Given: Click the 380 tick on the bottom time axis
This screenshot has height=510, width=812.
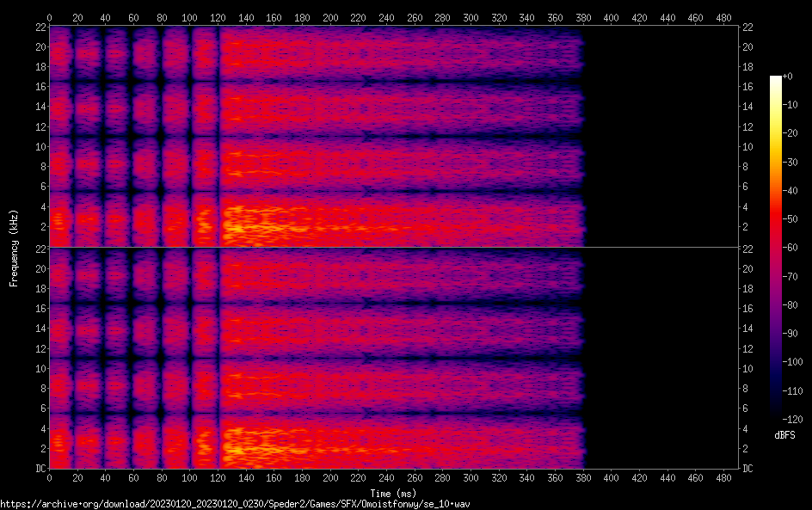Looking at the screenshot, I should tap(582, 477).
